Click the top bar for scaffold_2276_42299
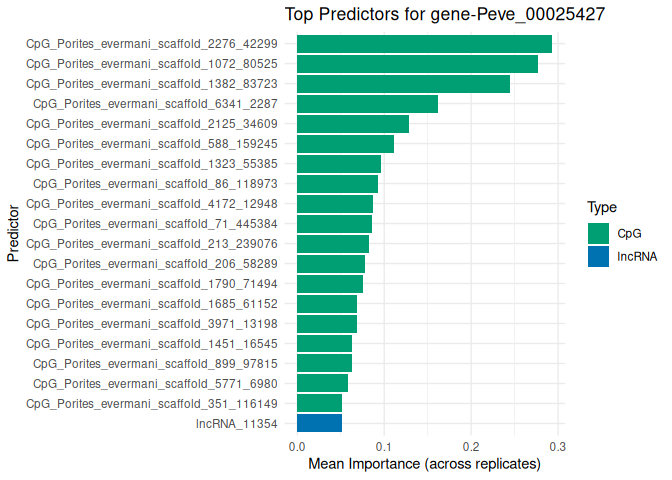The height and width of the screenshot is (480, 672). pos(424,44)
